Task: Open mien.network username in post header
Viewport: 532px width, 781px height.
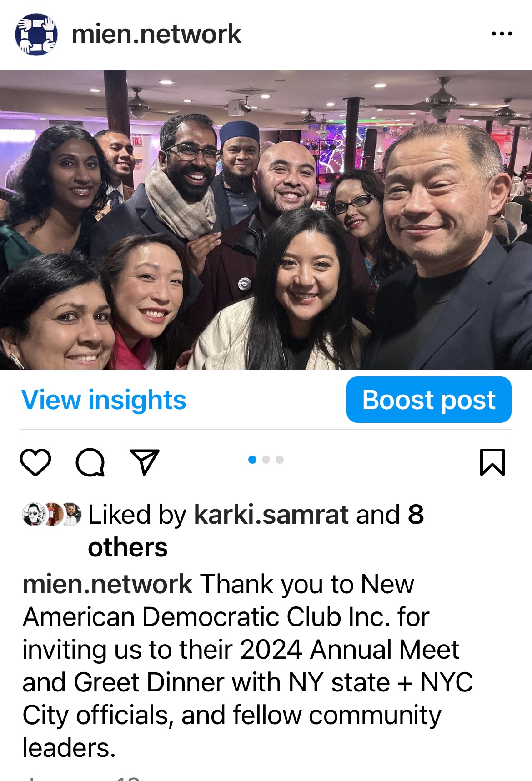Action: pyautogui.click(x=156, y=34)
